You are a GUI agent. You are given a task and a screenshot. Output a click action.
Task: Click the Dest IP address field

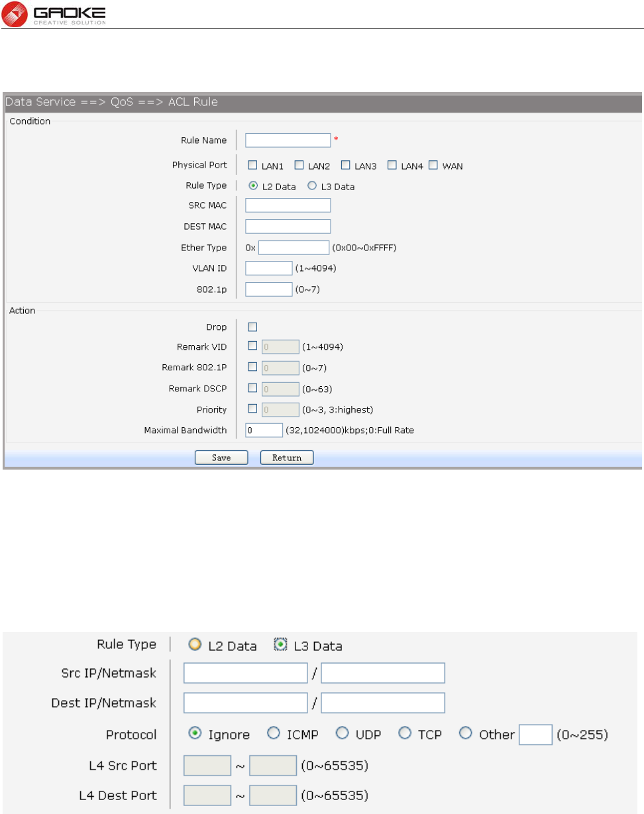pos(245,703)
